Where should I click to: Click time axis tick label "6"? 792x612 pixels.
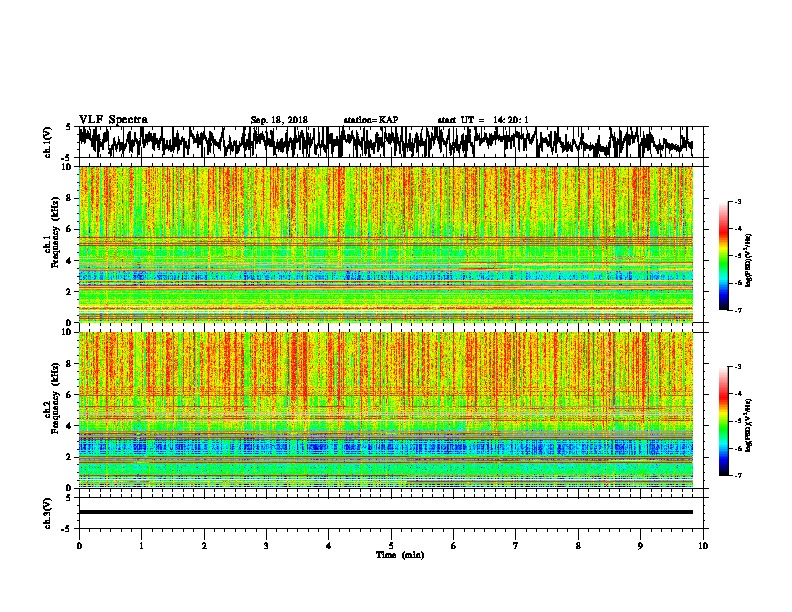click(454, 546)
